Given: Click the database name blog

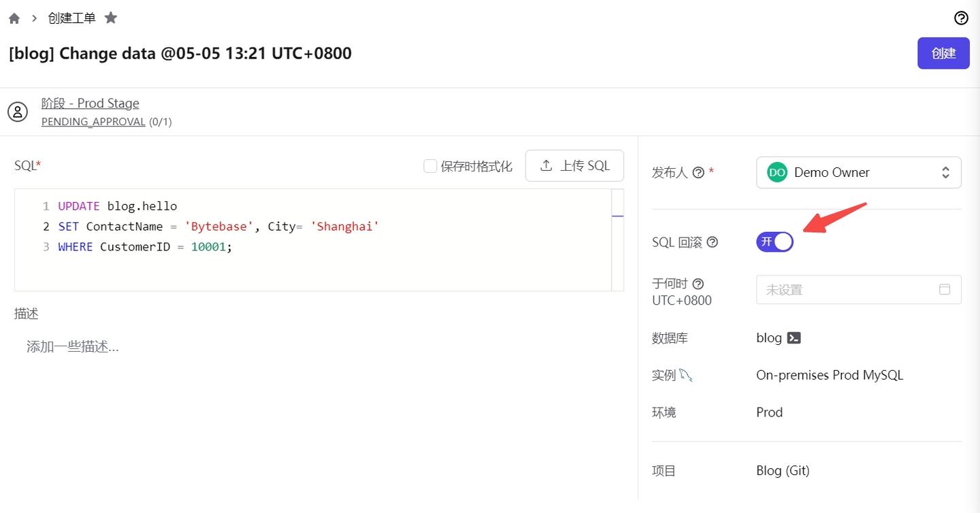Looking at the screenshot, I should (x=769, y=338).
